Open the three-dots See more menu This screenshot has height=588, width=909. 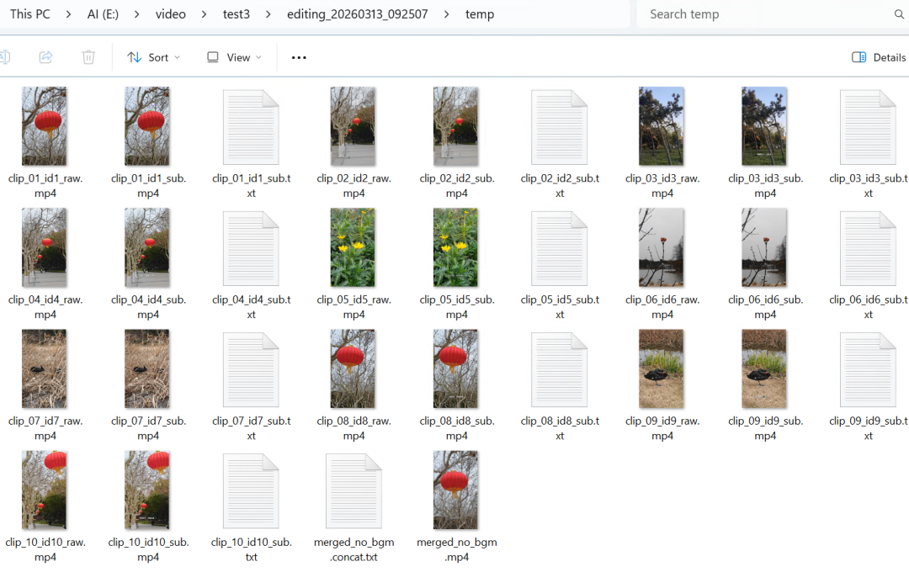point(299,57)
